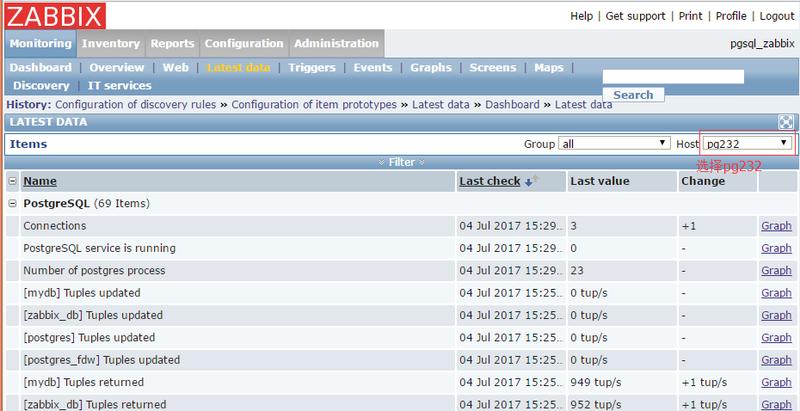This screenshot has width=800, height=411.
Task: Collapse the PostgreSQL items group
Action: click(12, 203)
